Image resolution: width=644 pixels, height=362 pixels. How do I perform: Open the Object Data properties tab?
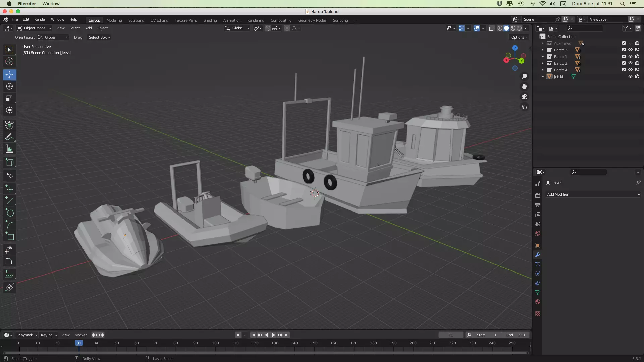tap(538, 292)
